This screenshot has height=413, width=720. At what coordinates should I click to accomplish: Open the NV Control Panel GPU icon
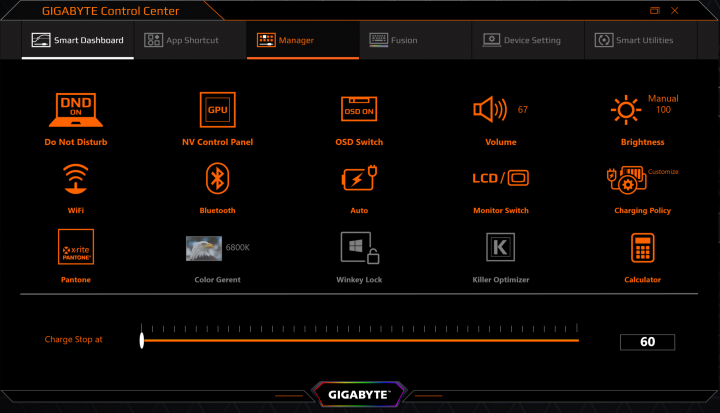218,109
